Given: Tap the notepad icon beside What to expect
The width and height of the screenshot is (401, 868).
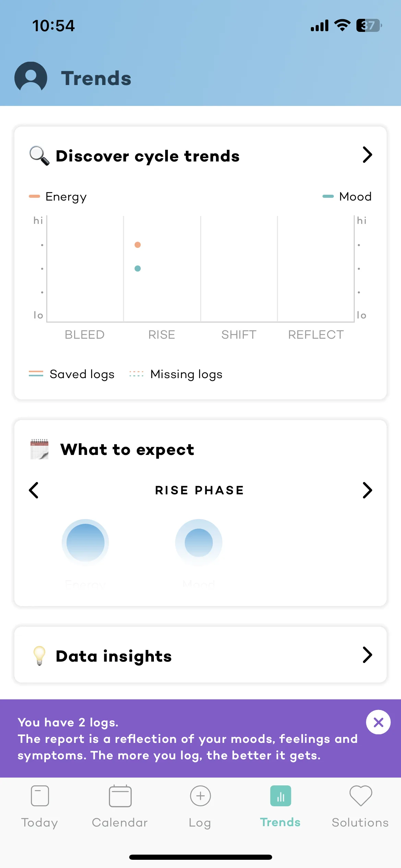Looking at the screenshot, I should [39, 449].
